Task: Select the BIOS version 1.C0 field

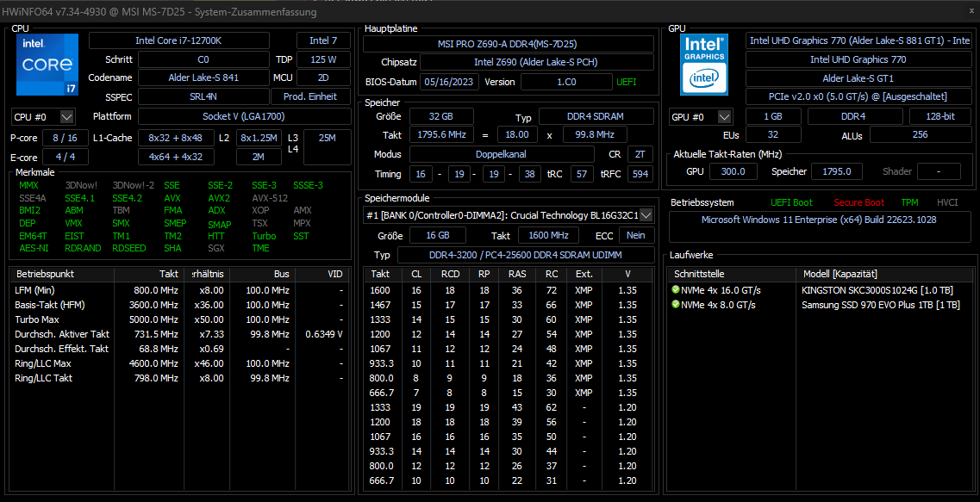Action: point(566,82)
